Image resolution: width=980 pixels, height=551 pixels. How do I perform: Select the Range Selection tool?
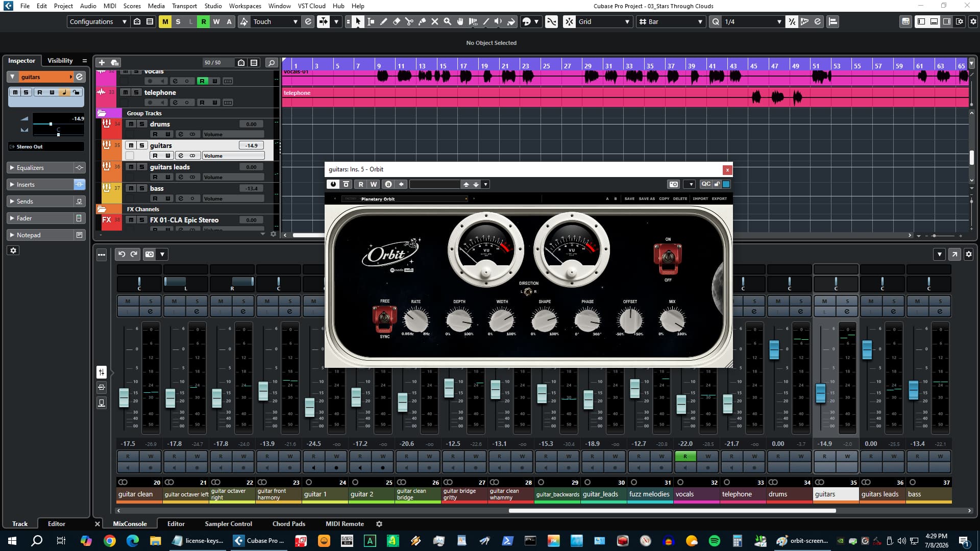click(371, 21)
